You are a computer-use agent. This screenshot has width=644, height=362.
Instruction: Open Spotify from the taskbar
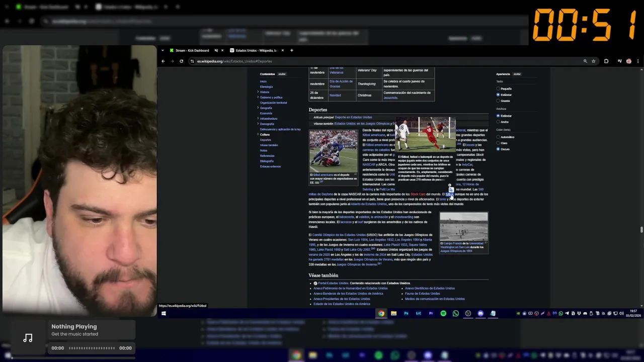pos(443,313)
